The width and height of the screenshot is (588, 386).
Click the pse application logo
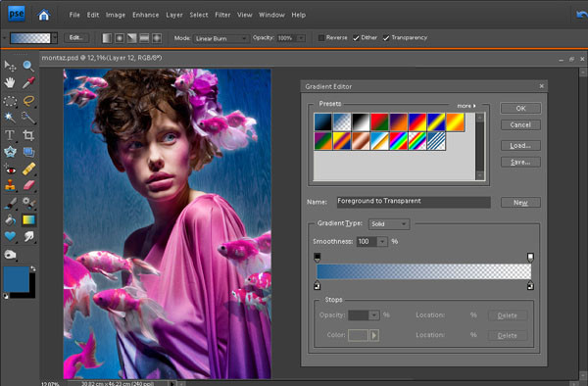[16, 15]
